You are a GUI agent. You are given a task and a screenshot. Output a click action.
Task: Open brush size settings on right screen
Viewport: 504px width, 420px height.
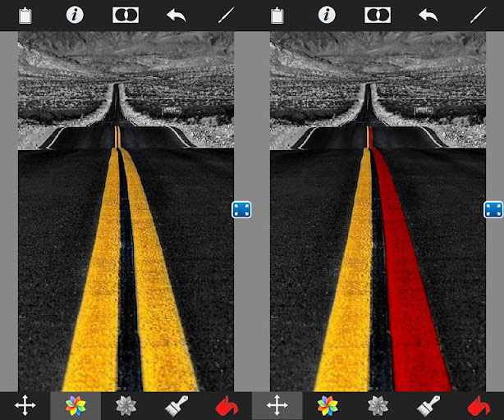(x=479, y=15)
